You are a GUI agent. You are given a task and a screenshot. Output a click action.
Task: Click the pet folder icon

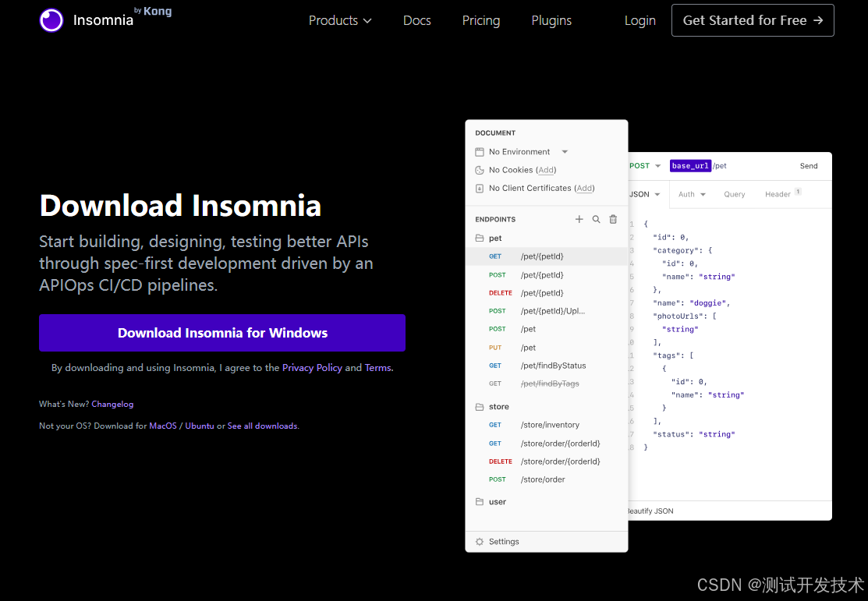480,238
